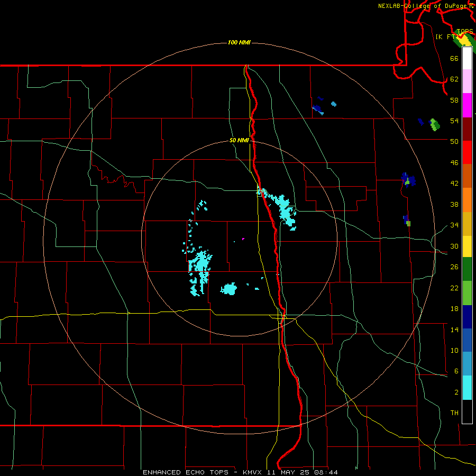Click the legend value '50'

pyautogui.click(x=454, y=142)
